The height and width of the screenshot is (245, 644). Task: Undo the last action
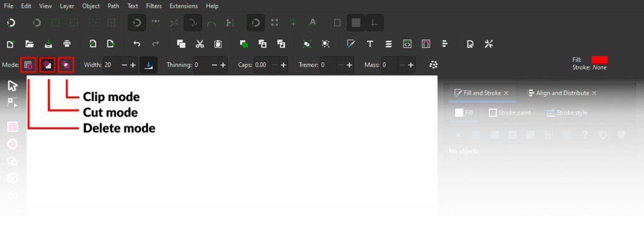[x=136, y=44]
